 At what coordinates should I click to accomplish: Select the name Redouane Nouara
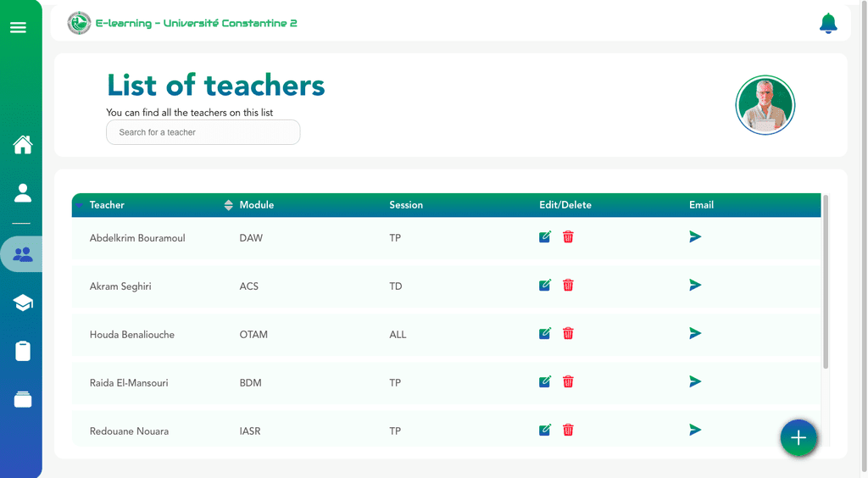pyautogui.click(x=129, y=431)
